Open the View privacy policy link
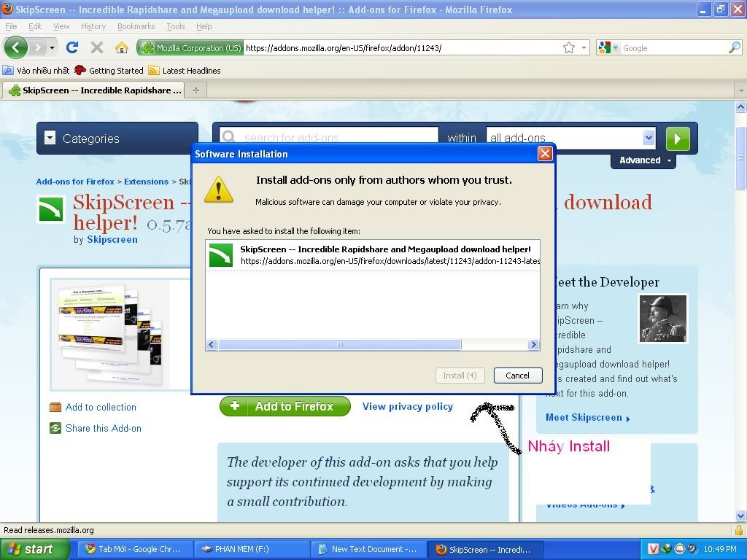The height and width of the screenshot is (560, 747). (x=408, y=406)
